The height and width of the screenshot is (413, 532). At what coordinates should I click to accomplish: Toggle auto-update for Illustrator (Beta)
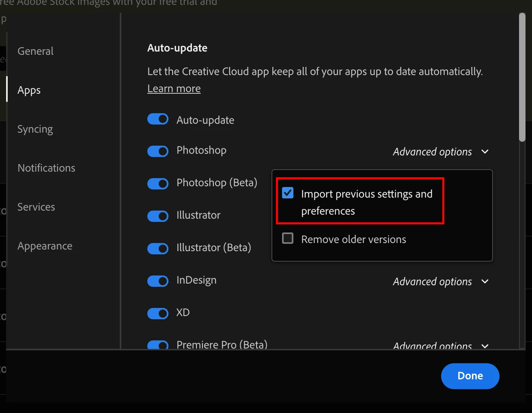click(158, 249)
